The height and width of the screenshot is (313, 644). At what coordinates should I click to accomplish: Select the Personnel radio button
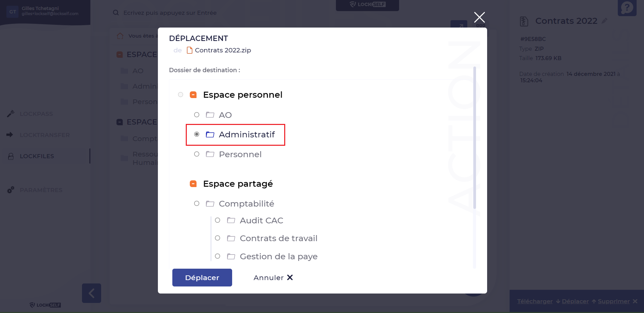[x=197, y=154]
